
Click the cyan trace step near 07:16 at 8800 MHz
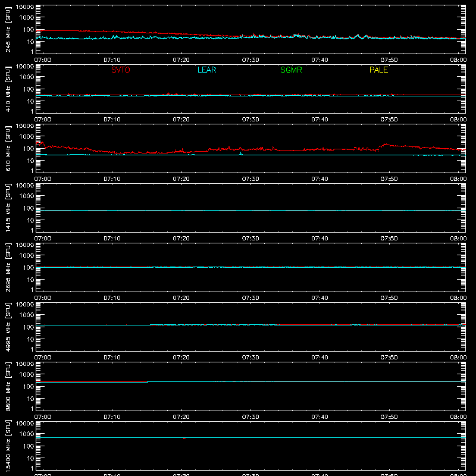pyautogui.click(x=148, y=381)
